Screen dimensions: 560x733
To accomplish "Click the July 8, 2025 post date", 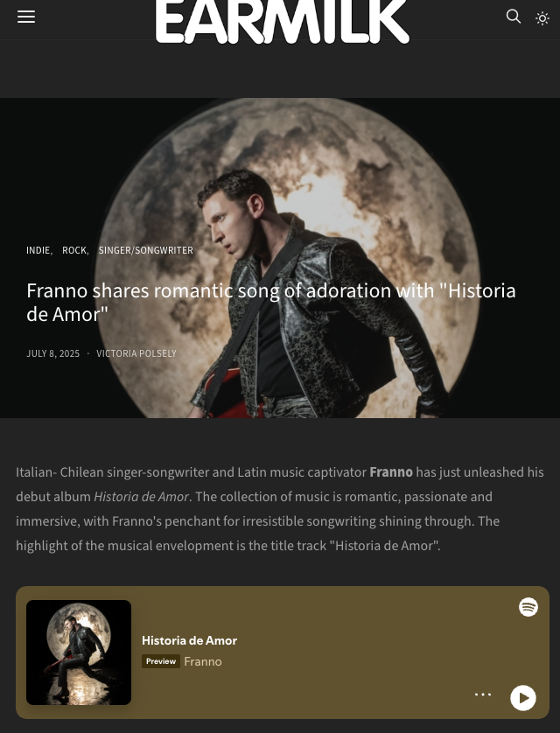I will click(52, 353).
